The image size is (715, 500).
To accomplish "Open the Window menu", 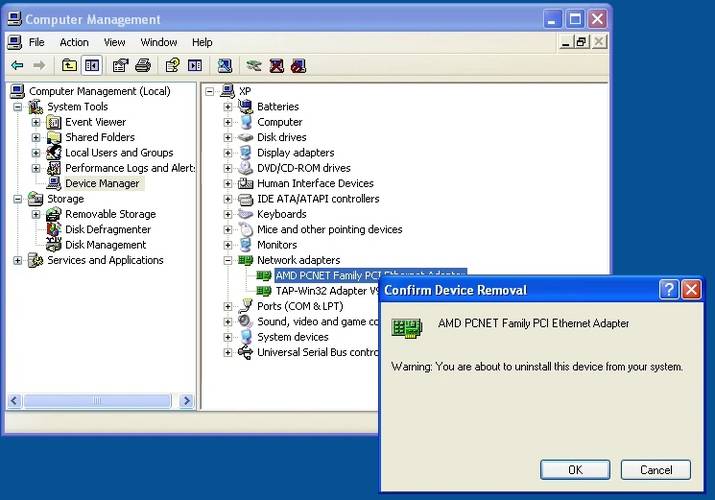I will coord(159,42).
